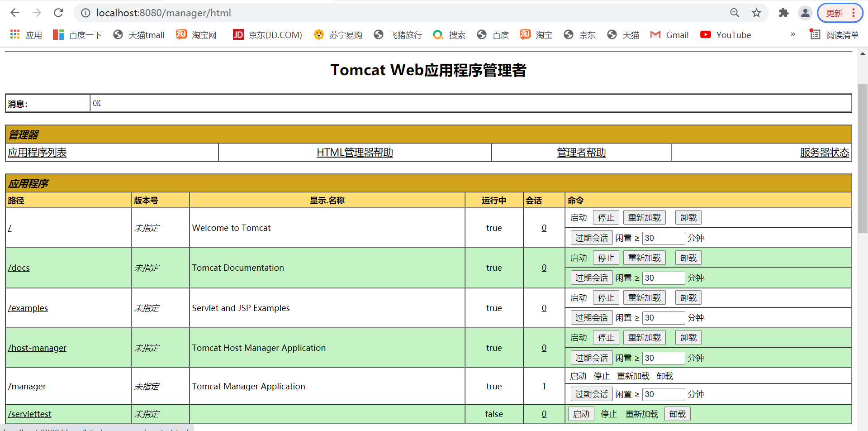
Task: Open the 管理者帮助 link
Action: tap(581, 153)
